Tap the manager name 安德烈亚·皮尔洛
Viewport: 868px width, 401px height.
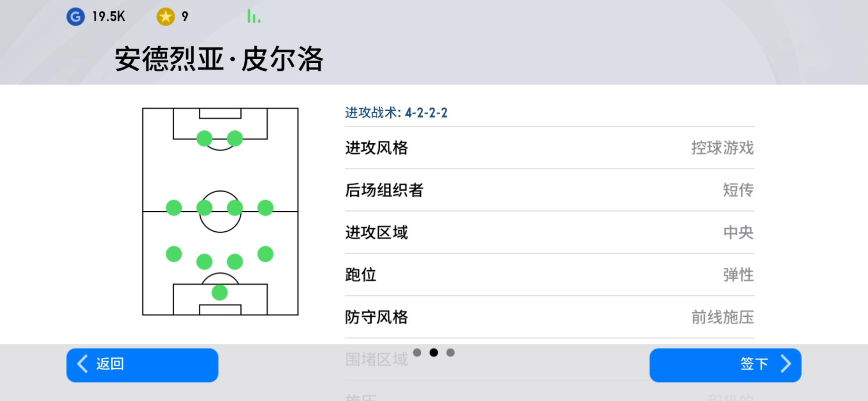[219, 59]
